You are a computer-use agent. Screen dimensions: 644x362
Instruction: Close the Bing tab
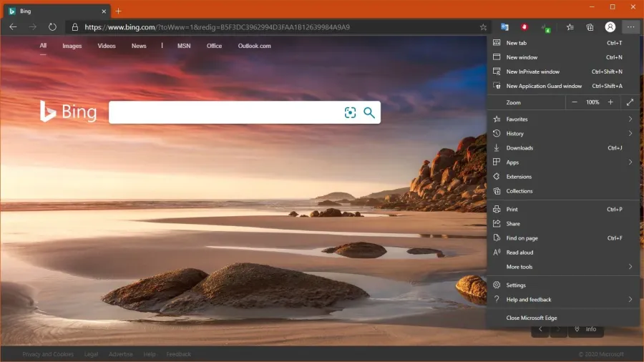point(104,11)
